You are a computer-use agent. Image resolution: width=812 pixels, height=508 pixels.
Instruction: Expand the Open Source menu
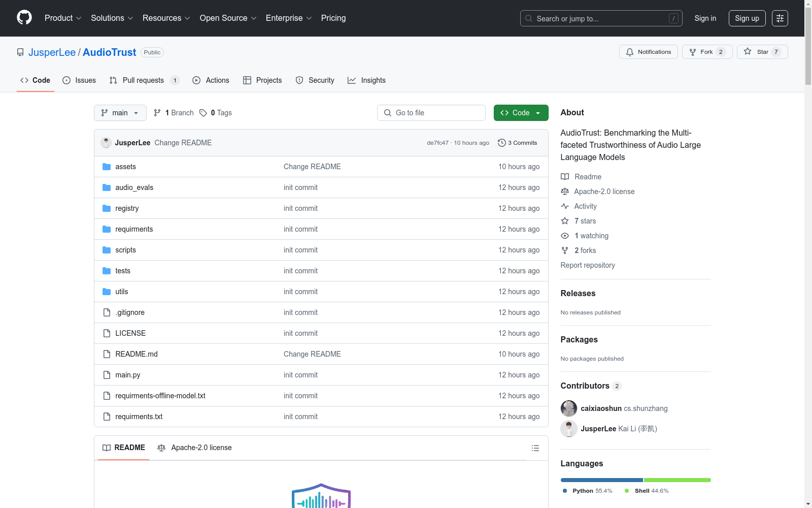click(x=228, y=18)
